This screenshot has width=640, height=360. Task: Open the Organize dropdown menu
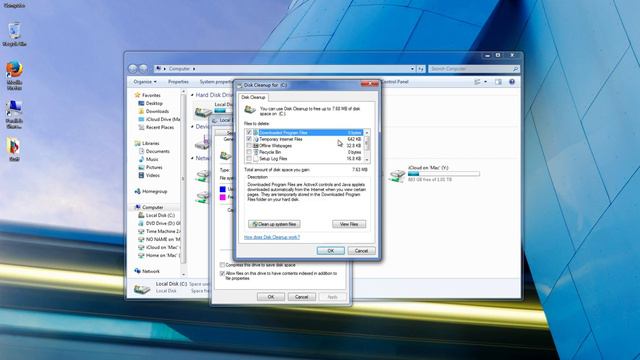[x=145, y=82]
